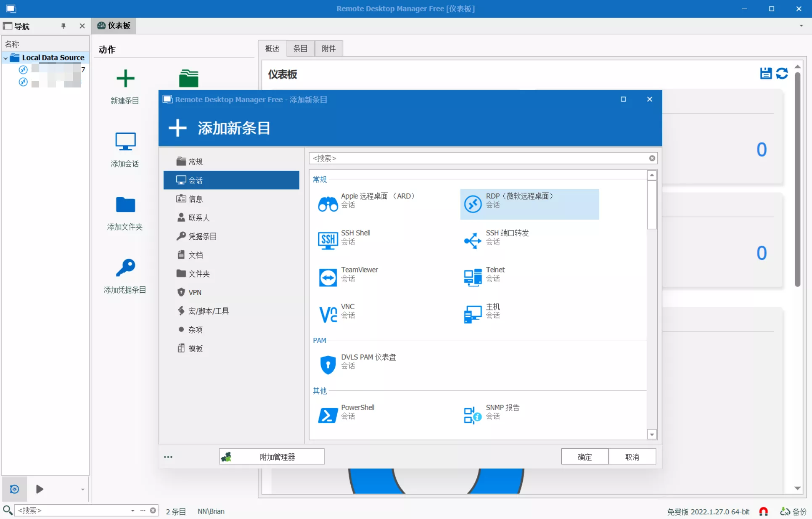The image size is (812, 519).
Task: Choose the SSH Shell session icon
Action: pyautogui.click(x=328, y=241)
